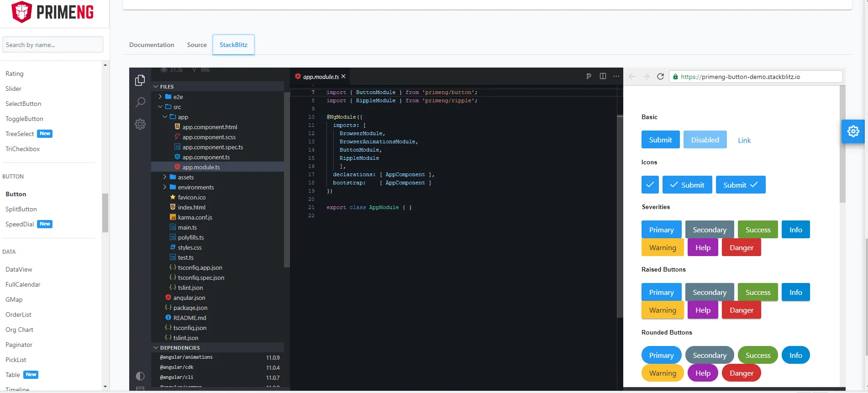The image size is (868, 393).
Task: Select the StackBlitz tab
Action: point(233,45)
